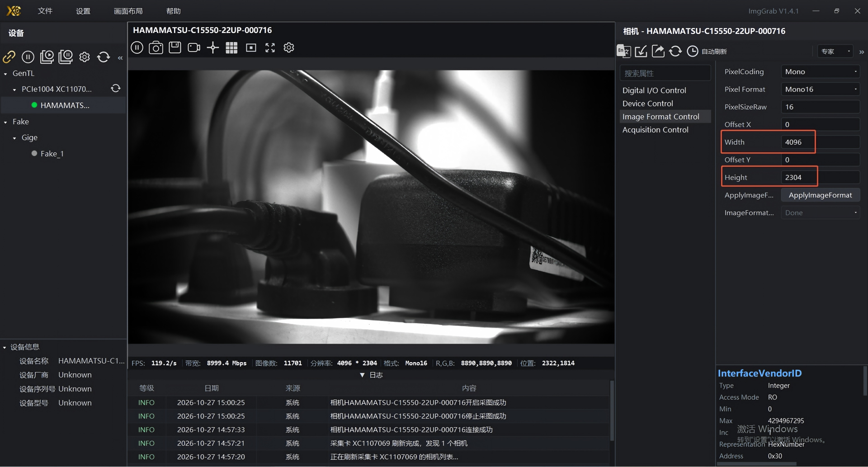
Task: Select the Fake_1 camera in tree
Action: [x=52, y=154]
